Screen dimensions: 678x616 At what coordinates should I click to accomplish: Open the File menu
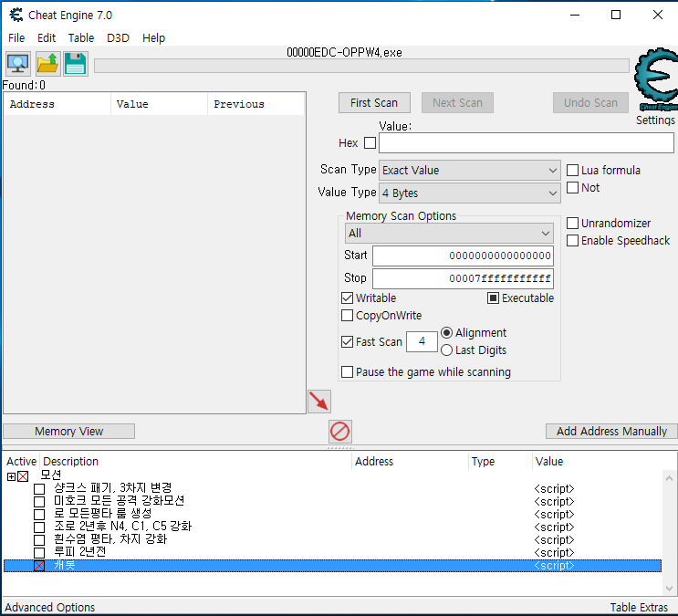(16, 38)
